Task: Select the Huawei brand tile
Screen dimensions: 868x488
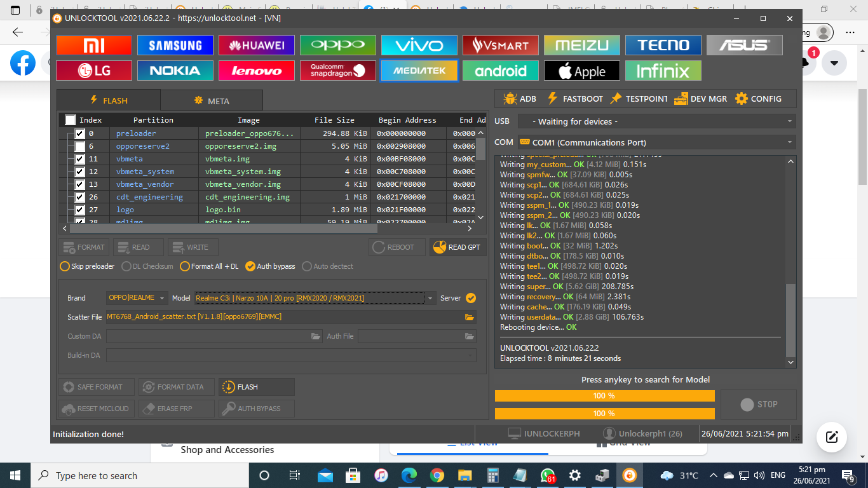Action: 257,45
